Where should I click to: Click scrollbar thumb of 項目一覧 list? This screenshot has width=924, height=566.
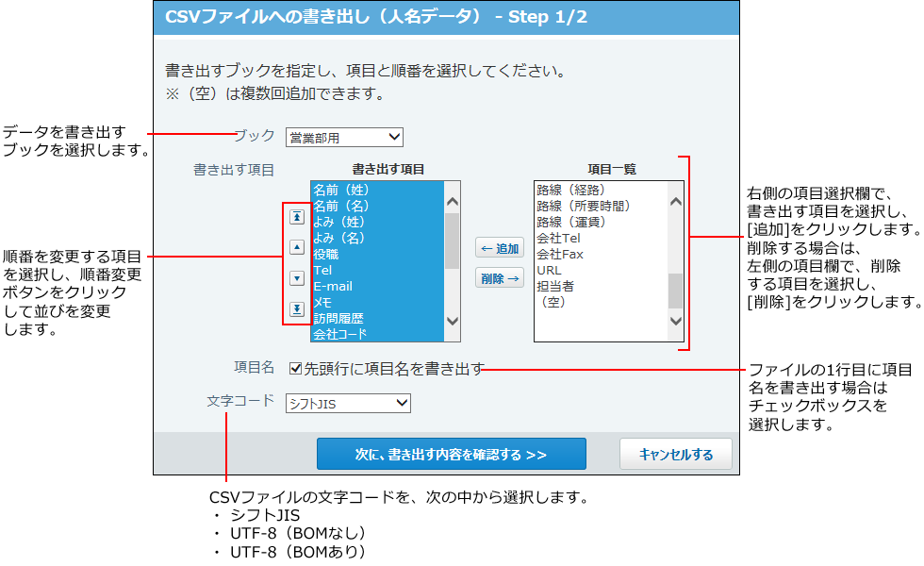click(676, 291)
